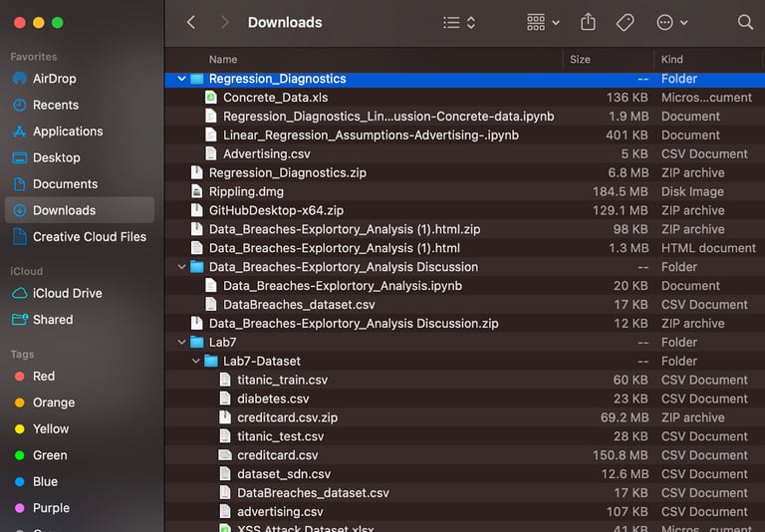This screenshot has width=765, height=532.
Task: Select the Red tag in sidebar
Action: 44,377
